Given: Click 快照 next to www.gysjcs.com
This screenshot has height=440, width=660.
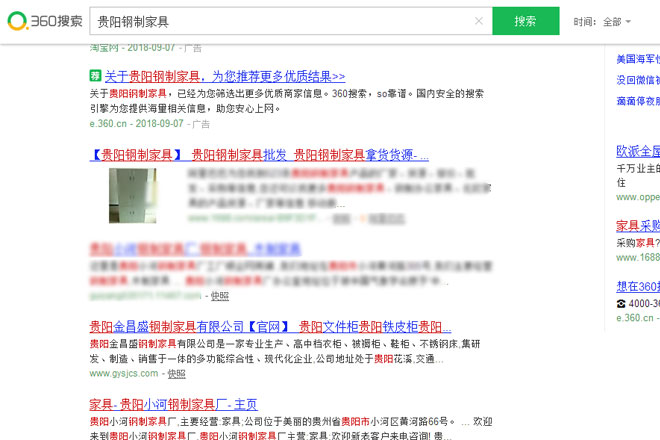Looking at the screenshot, I should (177, 373).
